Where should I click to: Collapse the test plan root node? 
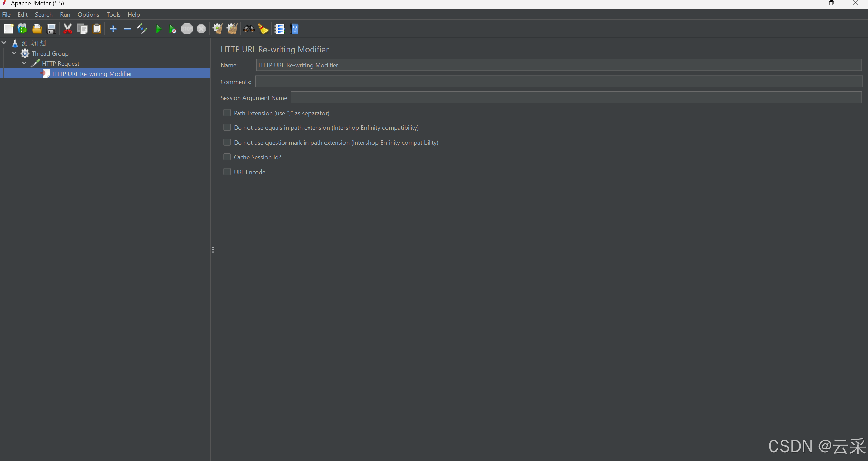click(4, 43)
